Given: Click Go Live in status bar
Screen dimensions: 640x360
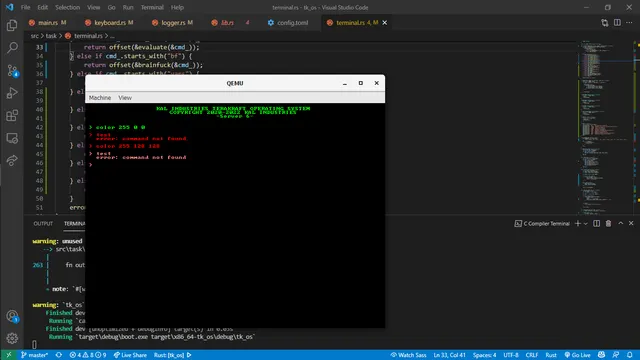Looking at the screenshot, I should coord(577,355).
